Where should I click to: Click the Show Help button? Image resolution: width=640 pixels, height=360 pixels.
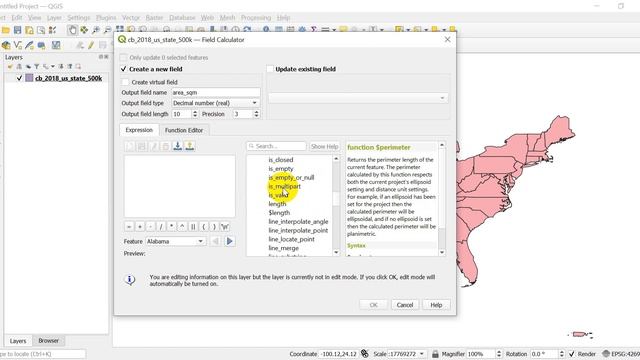tap(324, 146)
